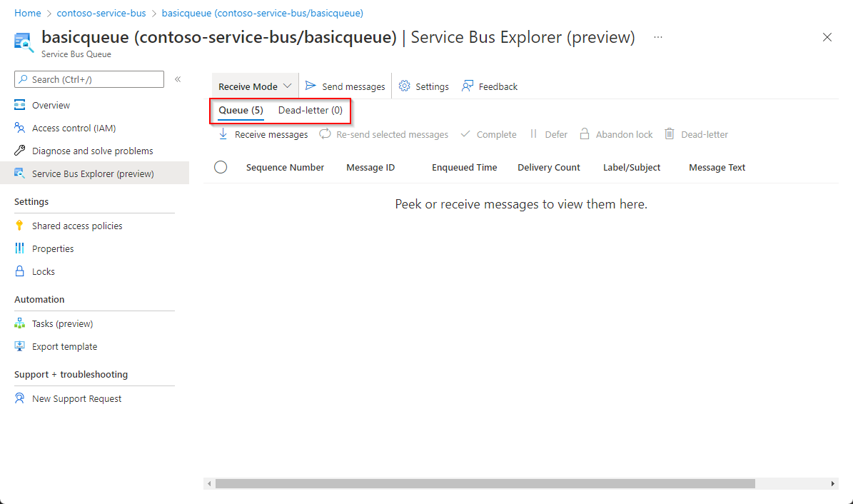Screen dimensions: 853x504
Task: Click the Label/Subject column header
Action: (632, 168)
